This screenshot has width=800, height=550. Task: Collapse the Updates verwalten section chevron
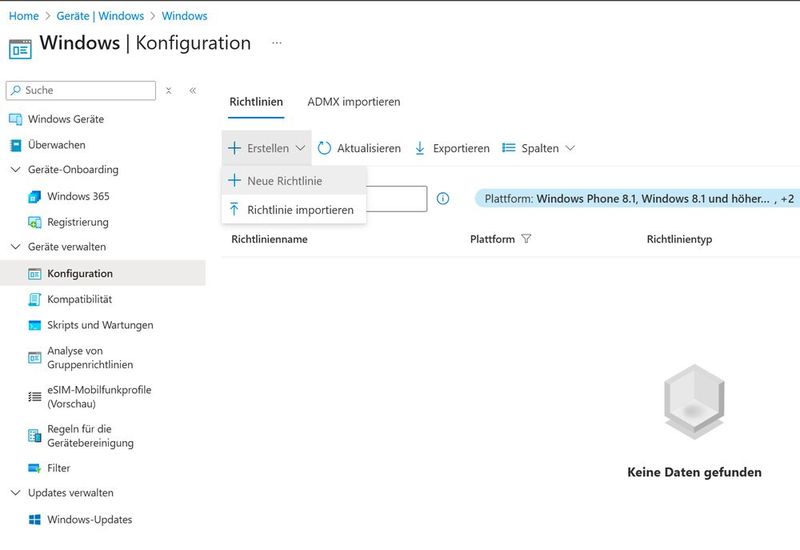tap(16, 493)
